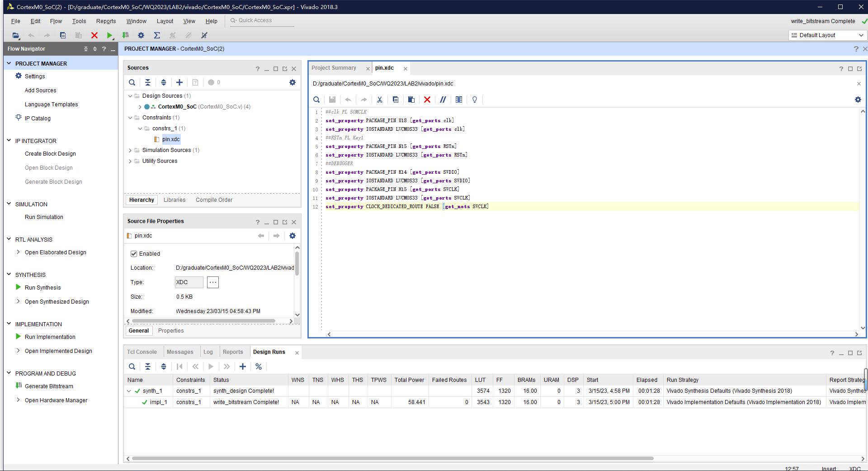Viewport: 868px width, 471px height.
Task: Expand Open Synthesized Design
Action: [x=18, y=301]
